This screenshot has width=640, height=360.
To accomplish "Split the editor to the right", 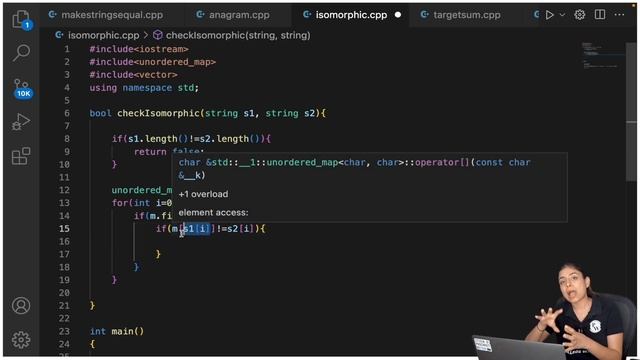I will click(600, 15).
